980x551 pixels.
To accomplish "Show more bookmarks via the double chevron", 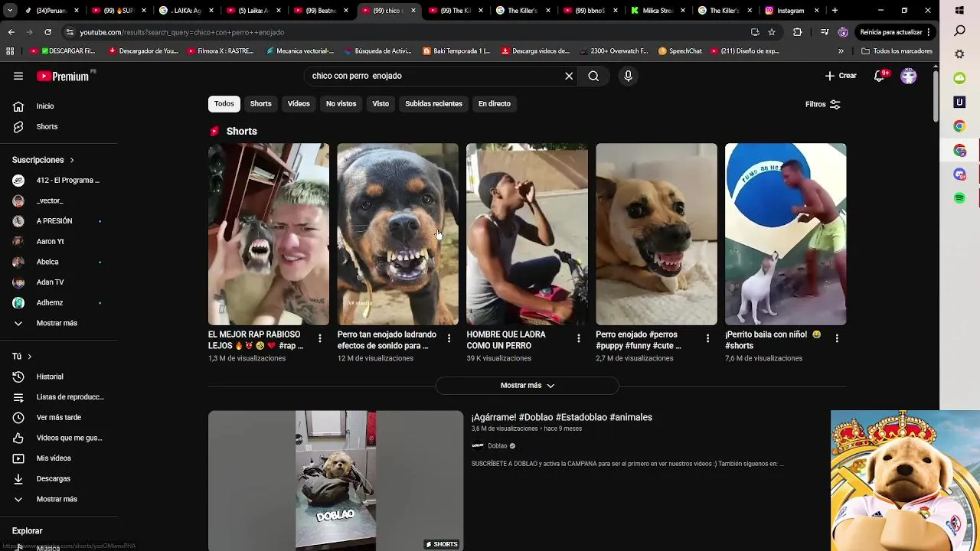I will pos(841,51).
